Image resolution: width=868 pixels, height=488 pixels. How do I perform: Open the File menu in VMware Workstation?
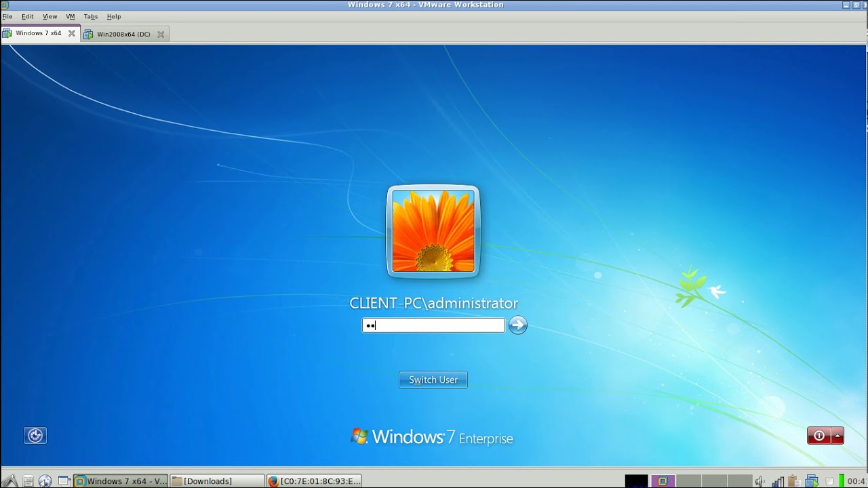click(7, 16)
